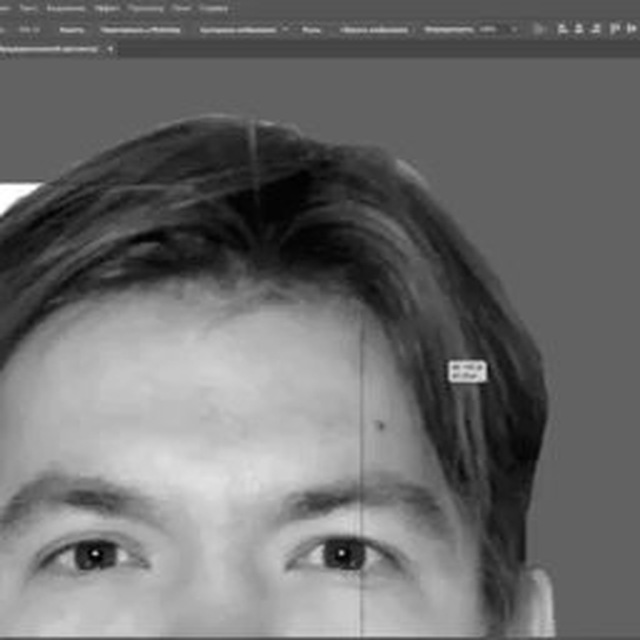Align selection to vertical center

[632, 29]
